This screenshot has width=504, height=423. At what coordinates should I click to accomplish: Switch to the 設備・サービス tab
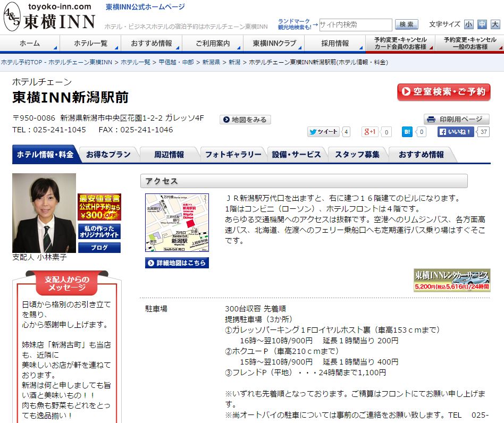pyautogui.click(x=296, y=155)
